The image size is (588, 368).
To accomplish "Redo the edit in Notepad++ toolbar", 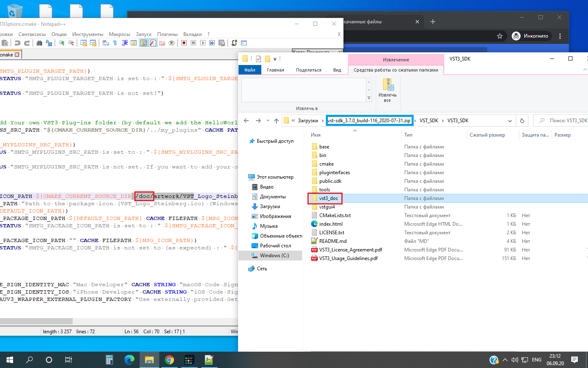I will click(27, 43).
